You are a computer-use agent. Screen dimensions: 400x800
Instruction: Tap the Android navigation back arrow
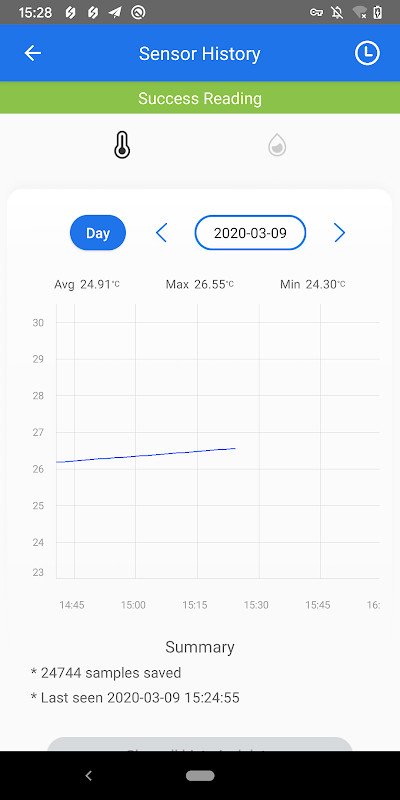tap(88, 776)
